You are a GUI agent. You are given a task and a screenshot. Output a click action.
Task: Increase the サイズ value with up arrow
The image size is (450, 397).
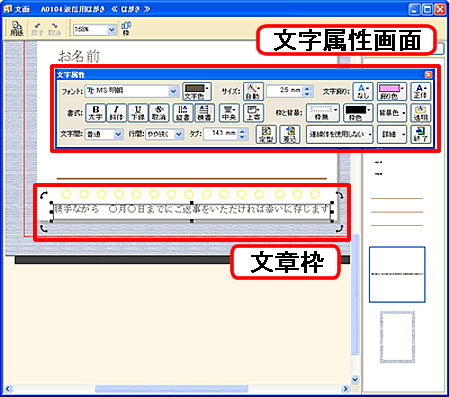tap(308, 88)
